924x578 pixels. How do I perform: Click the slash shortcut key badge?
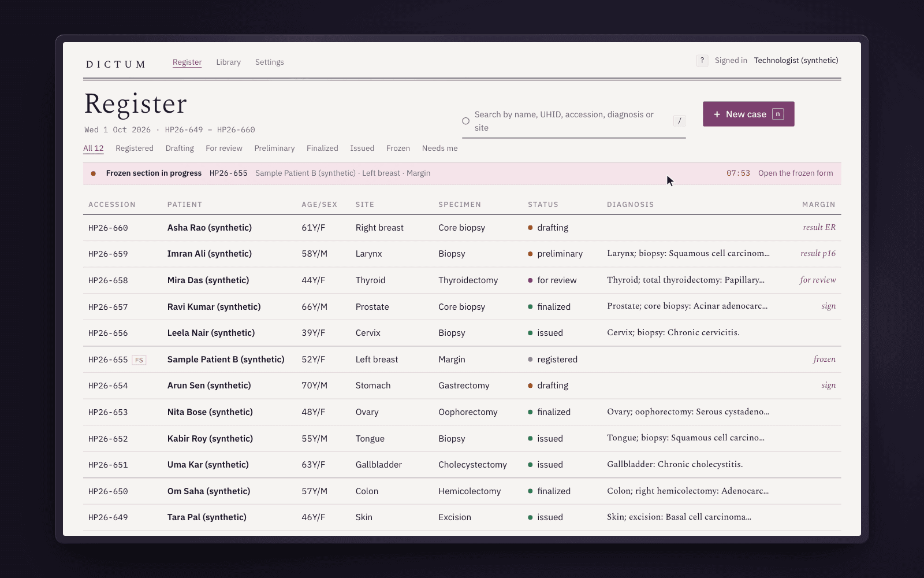(679, 121)
